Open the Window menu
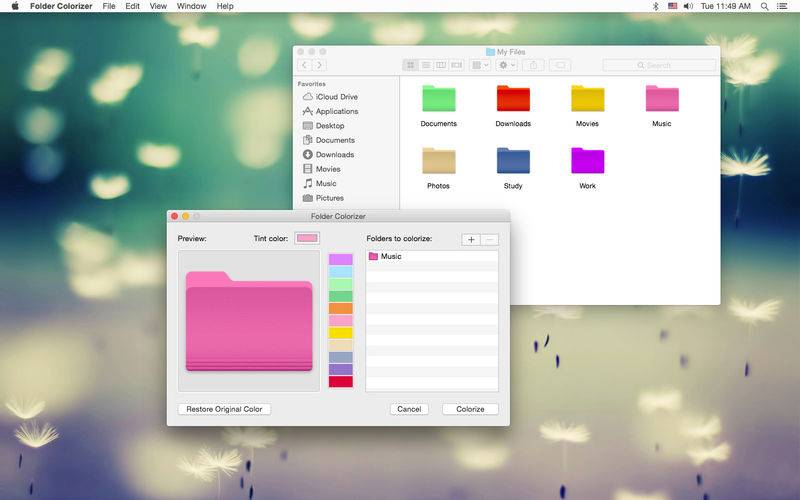The height and width of the screenshot is (500, 800). pyautogui.click(x=191, y=6)
